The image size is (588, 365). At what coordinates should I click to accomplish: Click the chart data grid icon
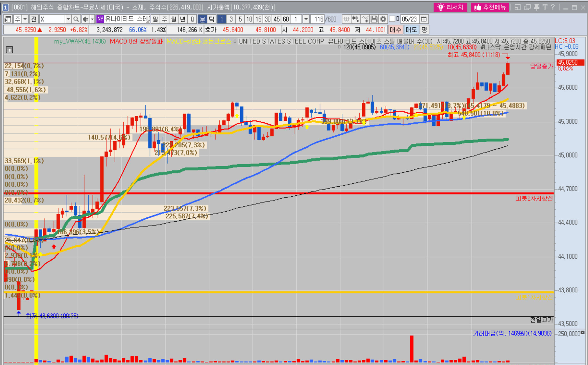point(9,50)
